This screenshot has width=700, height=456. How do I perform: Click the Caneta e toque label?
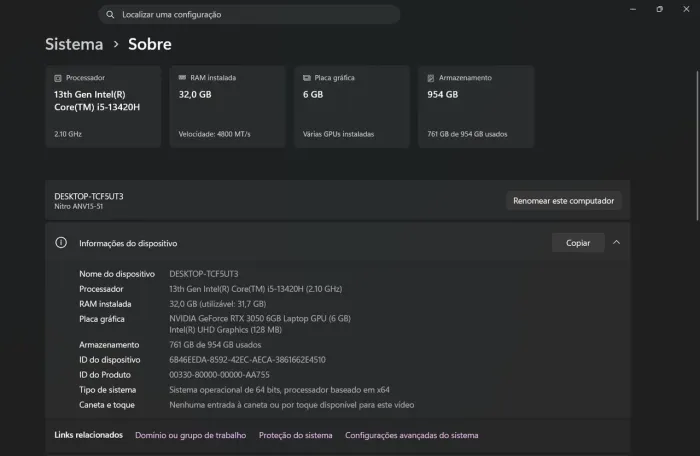pos(107,405)
